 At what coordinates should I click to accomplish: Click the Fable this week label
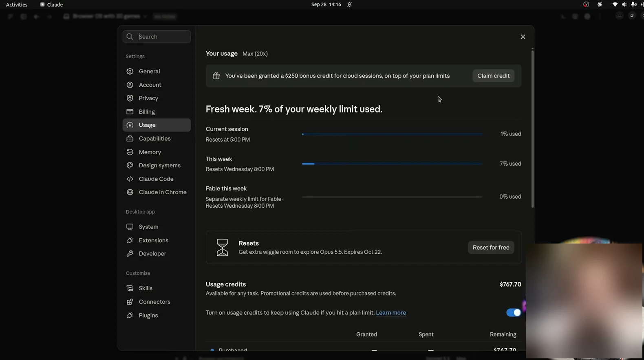(226, 189)
